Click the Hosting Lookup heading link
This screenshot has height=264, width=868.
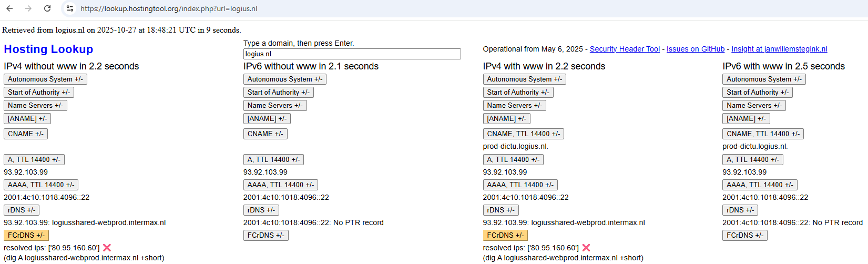pyautogui.click(x=48, y=49)
